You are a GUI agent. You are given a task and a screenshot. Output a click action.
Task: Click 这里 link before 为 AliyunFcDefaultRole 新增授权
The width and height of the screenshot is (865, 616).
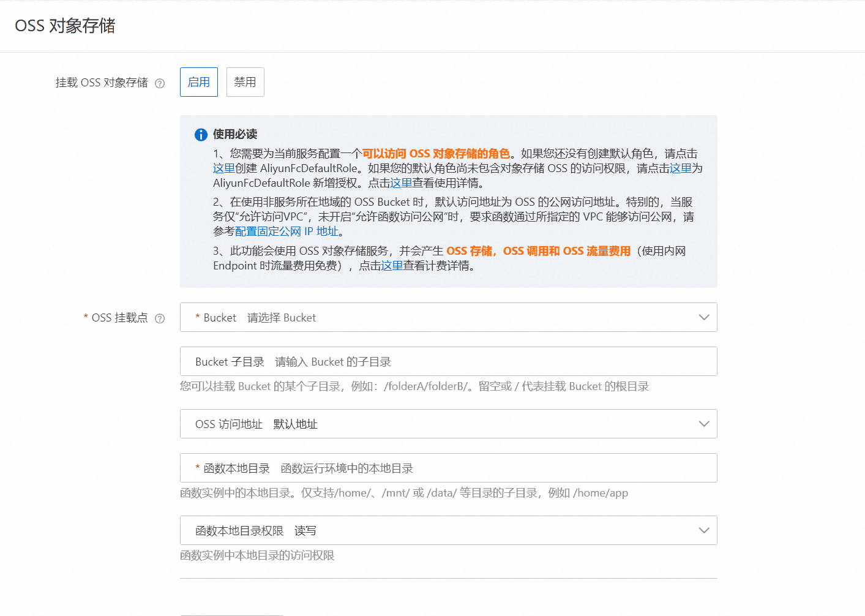680,168
